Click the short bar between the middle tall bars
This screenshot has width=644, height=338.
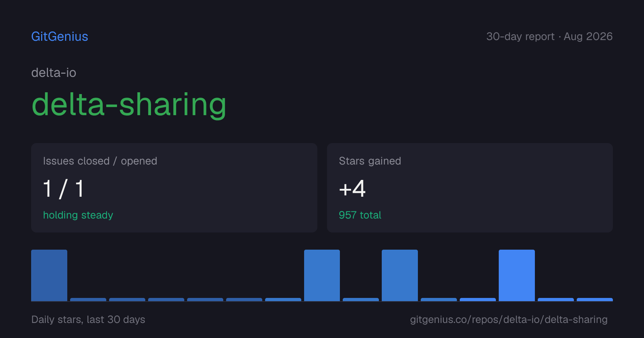click(361, 299)
